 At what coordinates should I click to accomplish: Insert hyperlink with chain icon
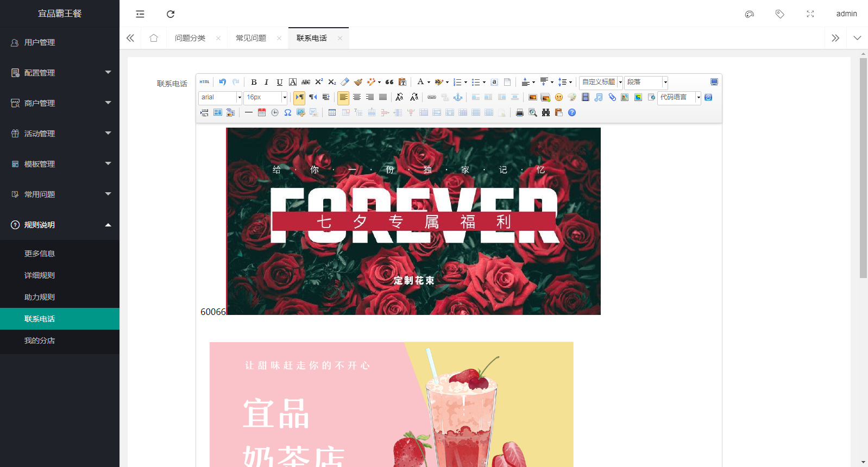(432, 97)
